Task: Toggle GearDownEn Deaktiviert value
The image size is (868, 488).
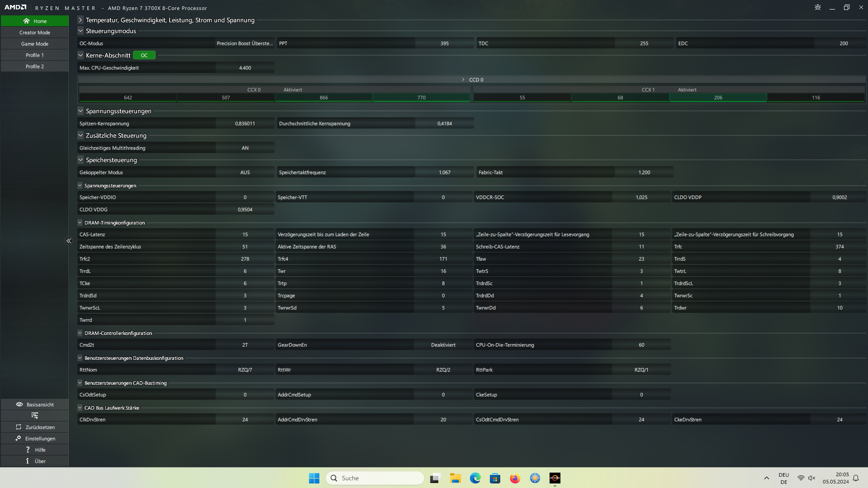Action: [x=443, y=345]
